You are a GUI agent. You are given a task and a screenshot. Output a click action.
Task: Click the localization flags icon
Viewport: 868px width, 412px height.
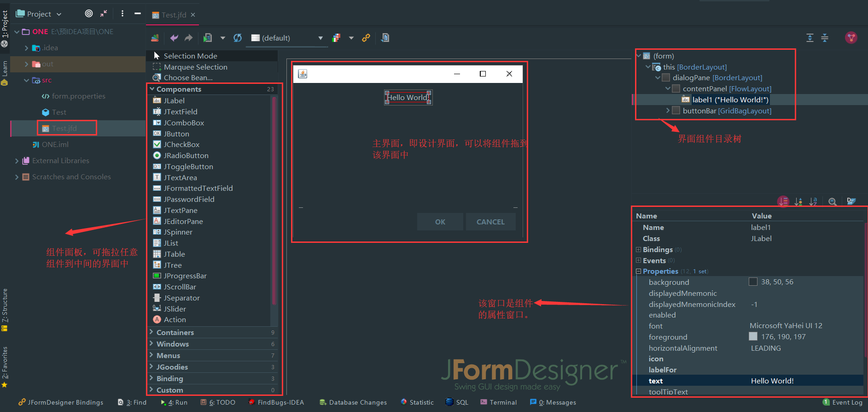pyautogui.click(x=337, y=38)
